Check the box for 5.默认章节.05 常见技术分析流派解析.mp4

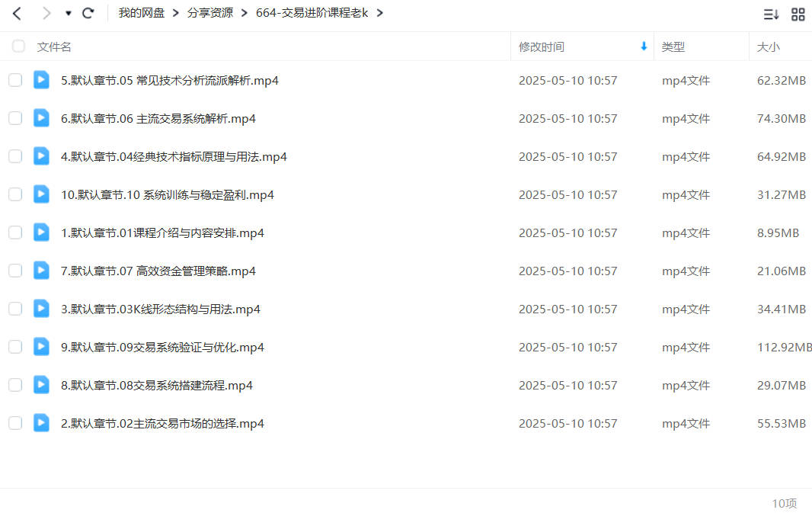(x=15, y=80)
